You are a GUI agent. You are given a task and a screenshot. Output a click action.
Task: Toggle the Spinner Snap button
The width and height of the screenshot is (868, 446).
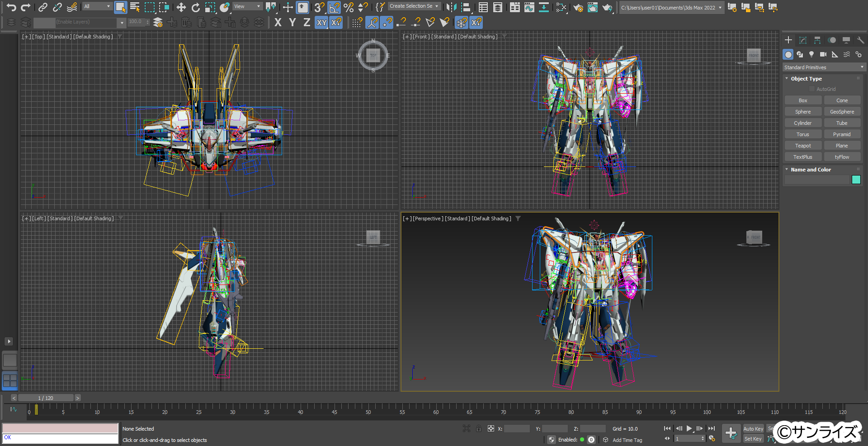(x=363, y=7)
